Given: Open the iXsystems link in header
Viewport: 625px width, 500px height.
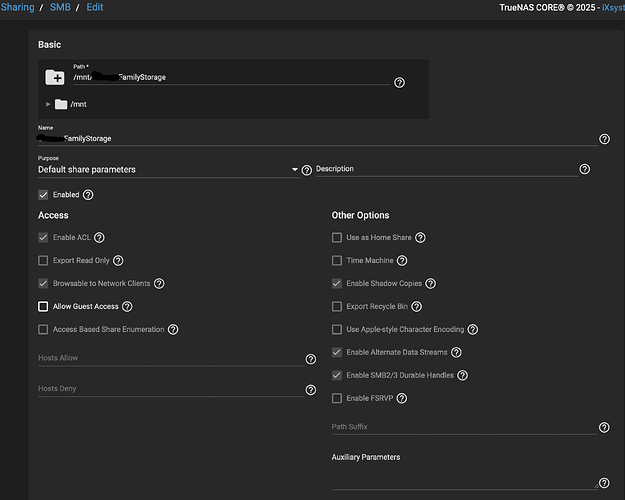Looking at the screenshot, I should click(x=613, y=8).
